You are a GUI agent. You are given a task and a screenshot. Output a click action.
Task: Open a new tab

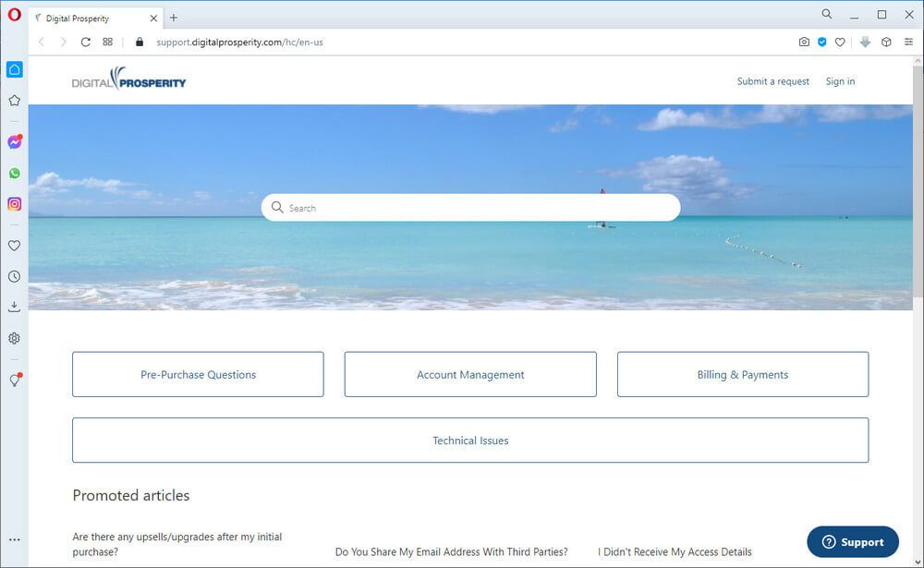174,18
